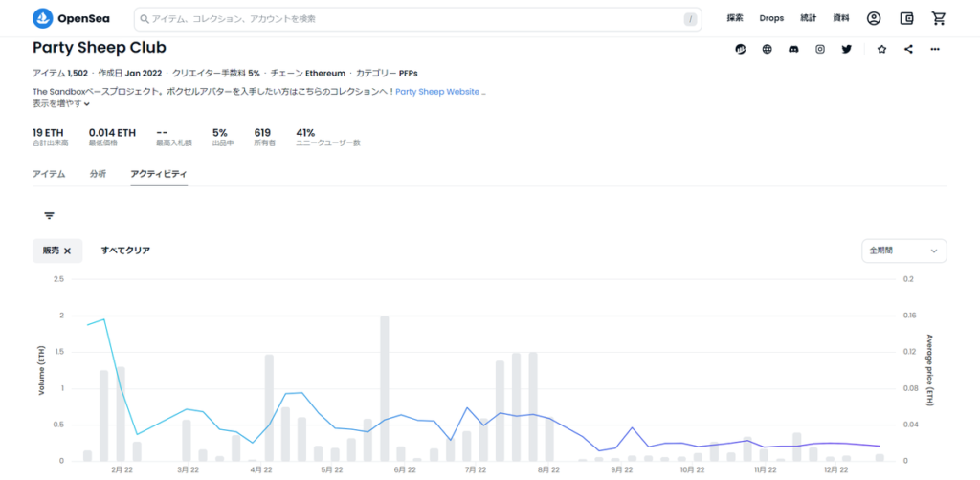Image resolution: width=980 pixels, height=480 pixels.
Task: Open the wallet icon
Action: point(906,18)
